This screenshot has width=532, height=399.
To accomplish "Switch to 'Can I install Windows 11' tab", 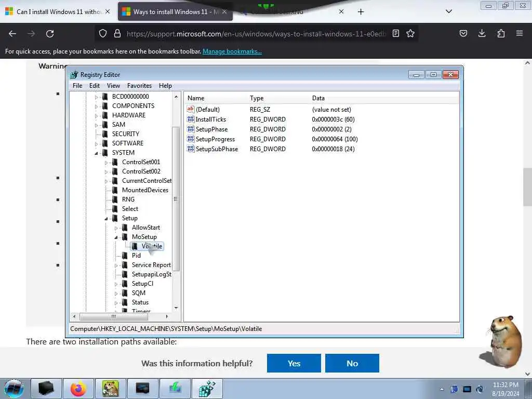I will [58, 11].
